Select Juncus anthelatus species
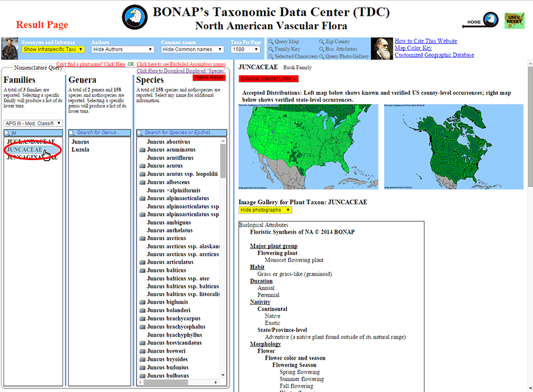533x392 pixels. click(x=170, y=230)
